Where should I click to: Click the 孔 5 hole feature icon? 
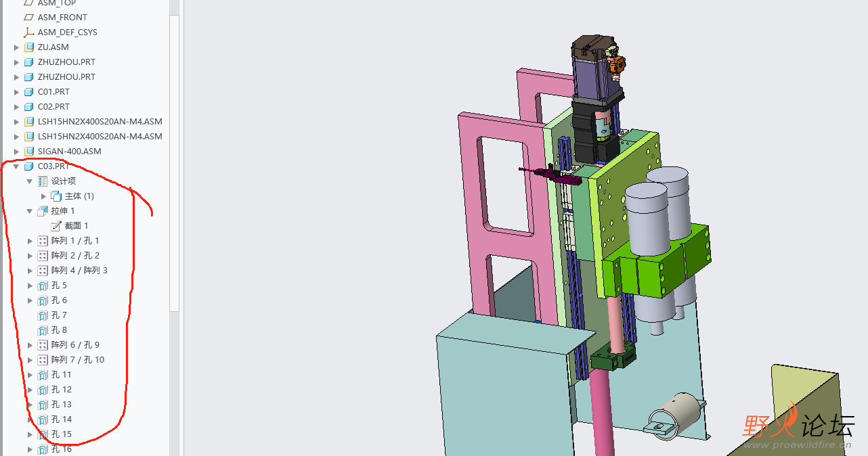tap(43, 286)
